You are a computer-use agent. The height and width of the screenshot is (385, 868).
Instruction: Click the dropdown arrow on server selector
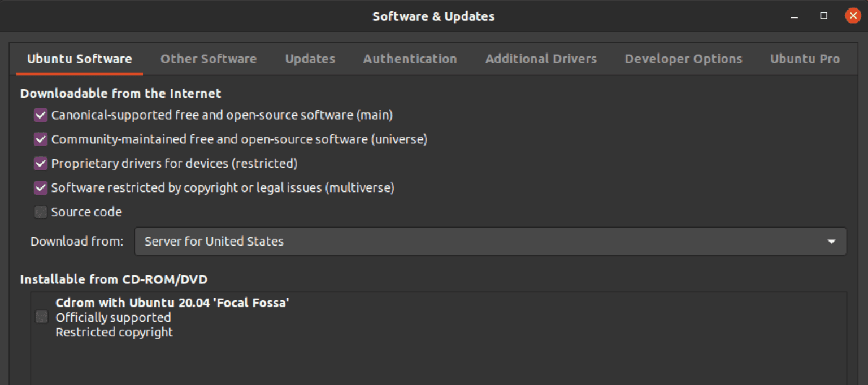coord(831,241)
